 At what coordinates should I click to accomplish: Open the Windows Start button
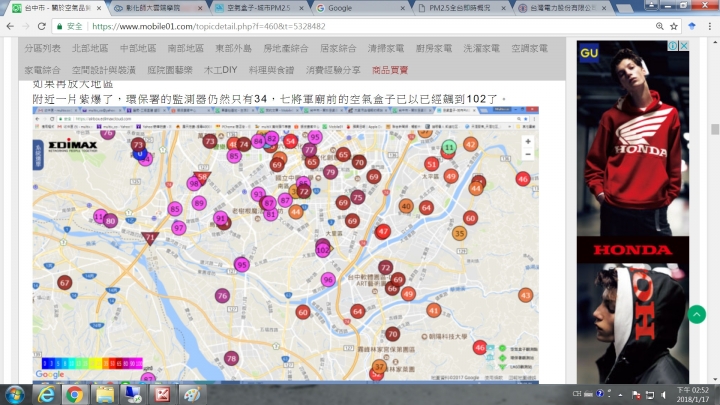[x=15, y=395]
